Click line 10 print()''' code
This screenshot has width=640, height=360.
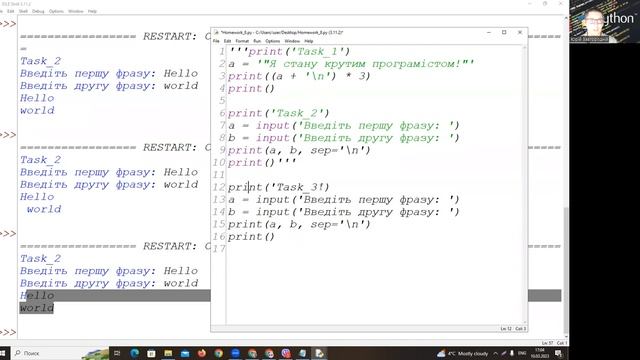[x=262, y=162]
